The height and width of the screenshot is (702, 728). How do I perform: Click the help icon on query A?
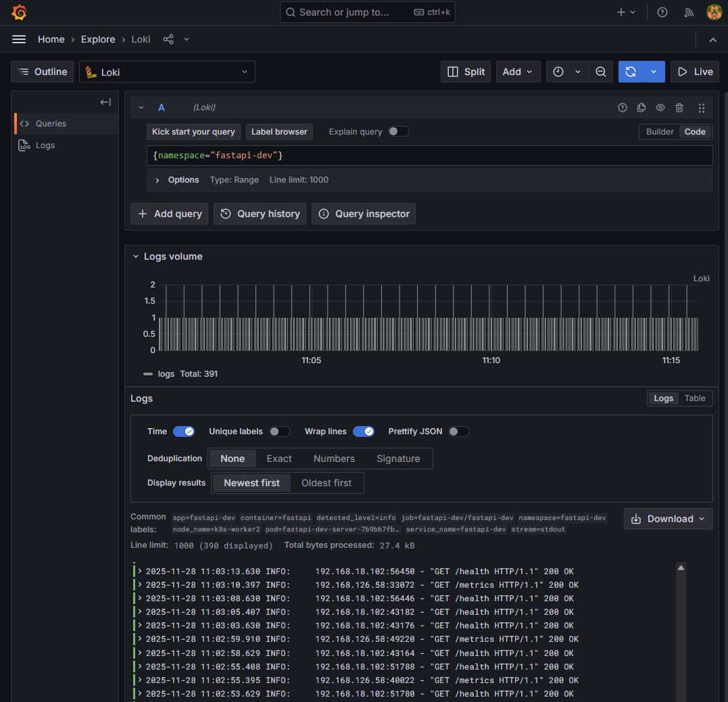click(x=622, y=108)
